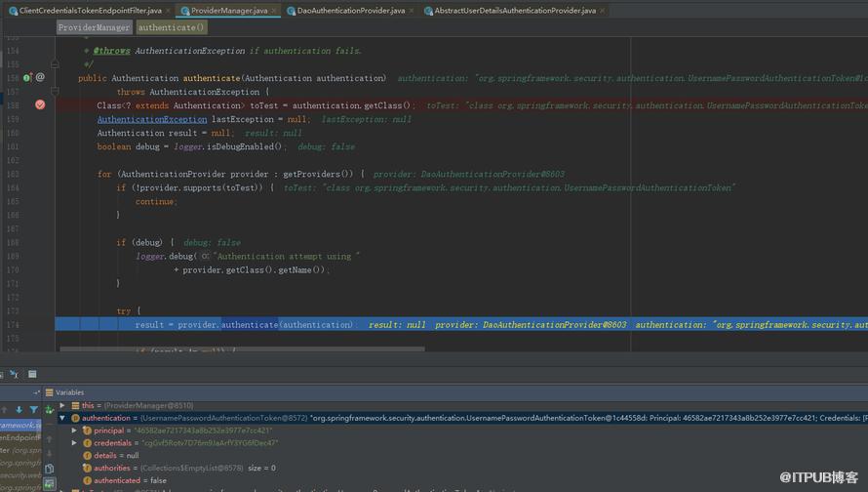
Task: Click the restore layout pin icon
Action: (36, 392)
